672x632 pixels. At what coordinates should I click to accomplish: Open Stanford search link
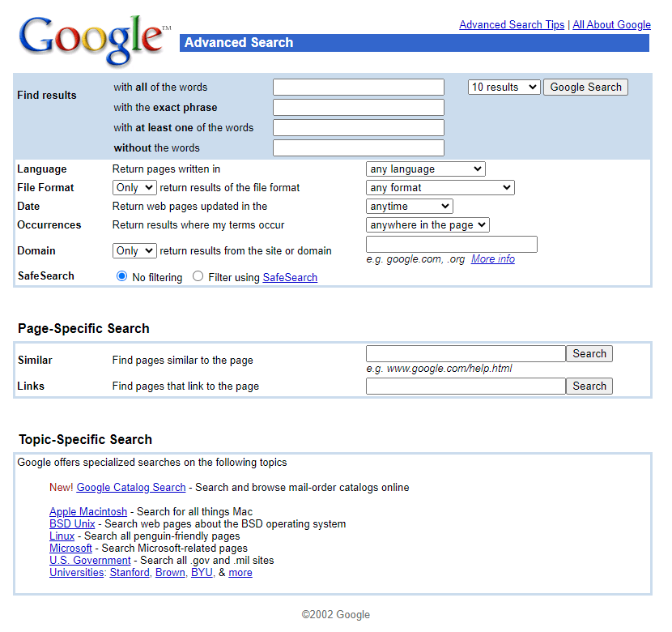tap(130, 572)
